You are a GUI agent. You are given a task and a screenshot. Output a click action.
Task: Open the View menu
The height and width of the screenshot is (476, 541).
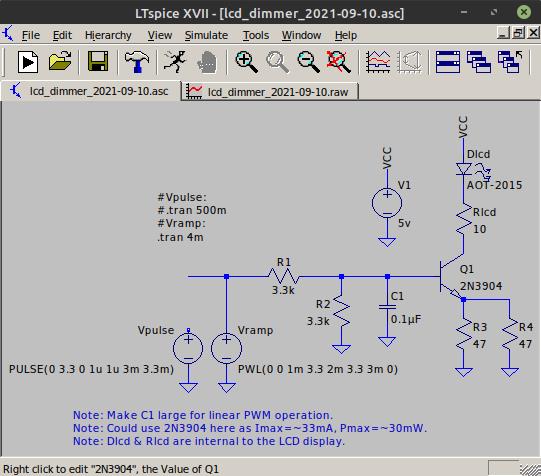tap(160, 35)
